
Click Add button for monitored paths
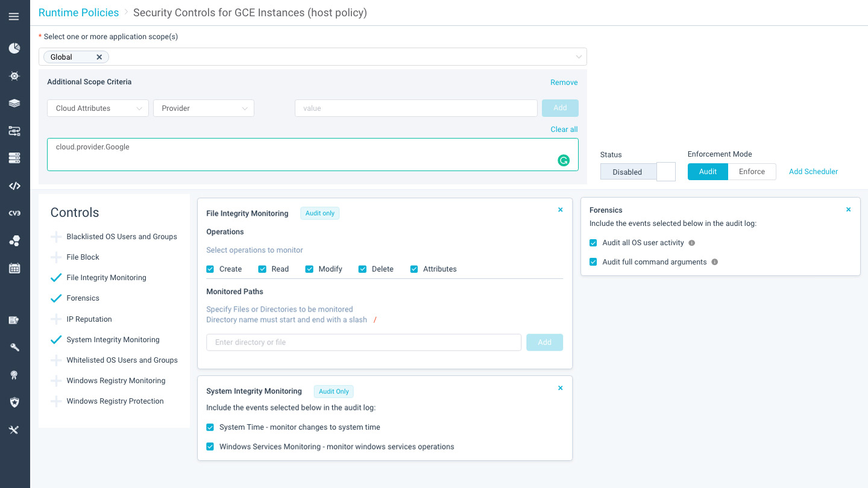pos(544,342)
